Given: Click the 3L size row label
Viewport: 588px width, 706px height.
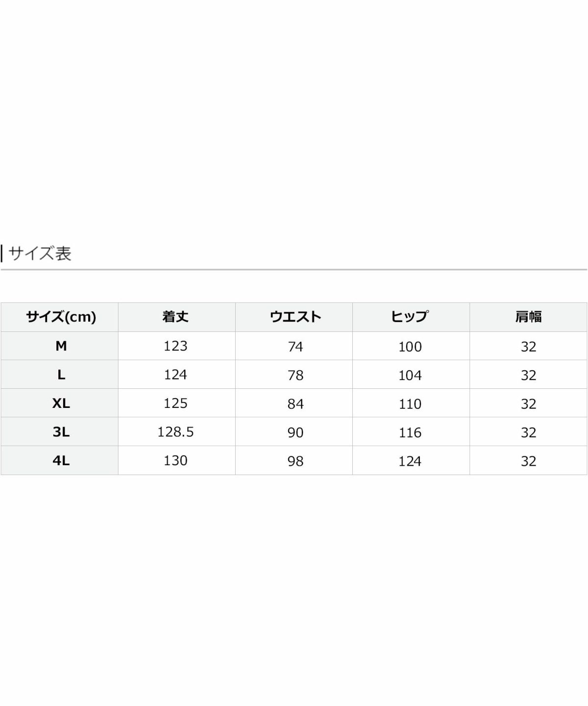Looking at the screenshot, I should click(x=61, y=432).
